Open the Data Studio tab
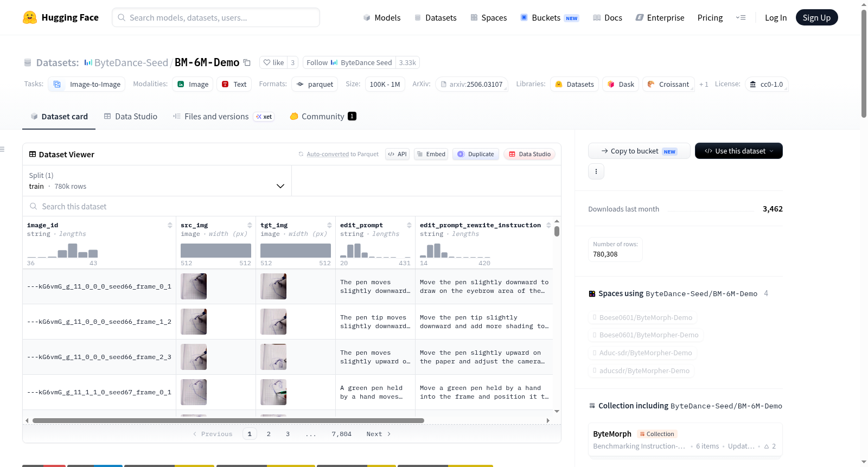This screenshot has width=868, height=467. tap(131, 116)
